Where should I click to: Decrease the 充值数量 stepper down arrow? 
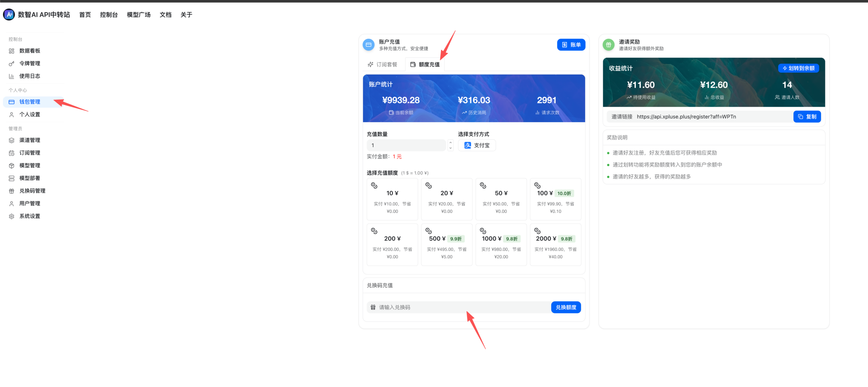[x=451, y=148]
